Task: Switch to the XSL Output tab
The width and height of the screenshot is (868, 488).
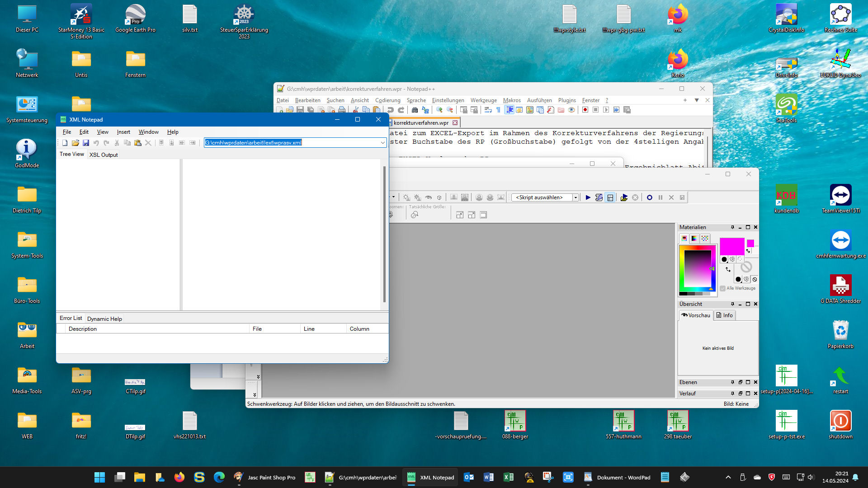Action: [104, 155]
